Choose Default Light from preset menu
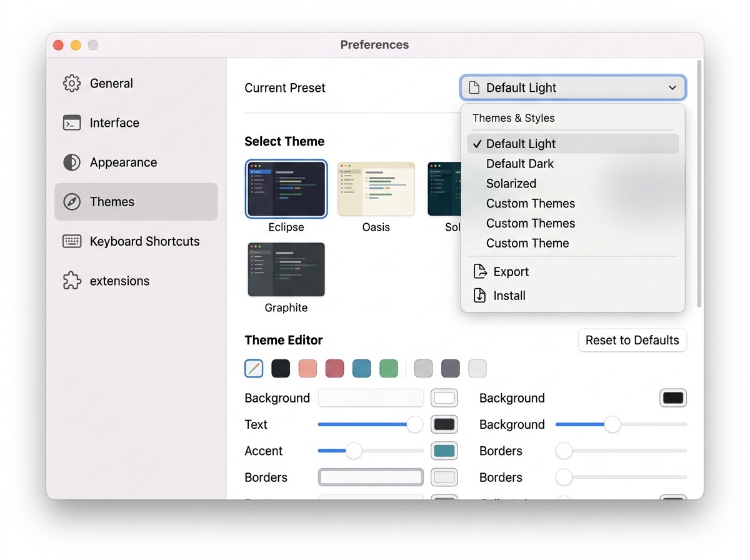 (572, 144)
